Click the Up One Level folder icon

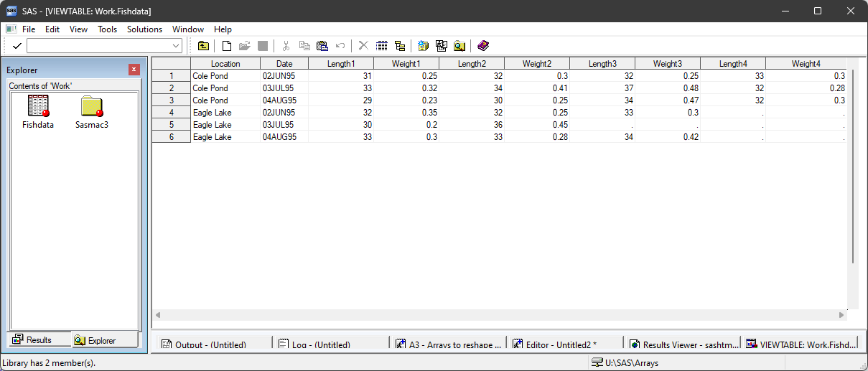204,46
